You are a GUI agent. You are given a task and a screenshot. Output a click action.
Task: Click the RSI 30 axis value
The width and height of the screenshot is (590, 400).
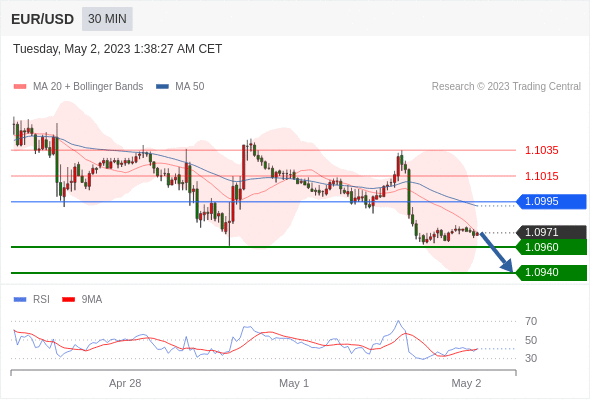pyautogui.click(x=531, y=358)
